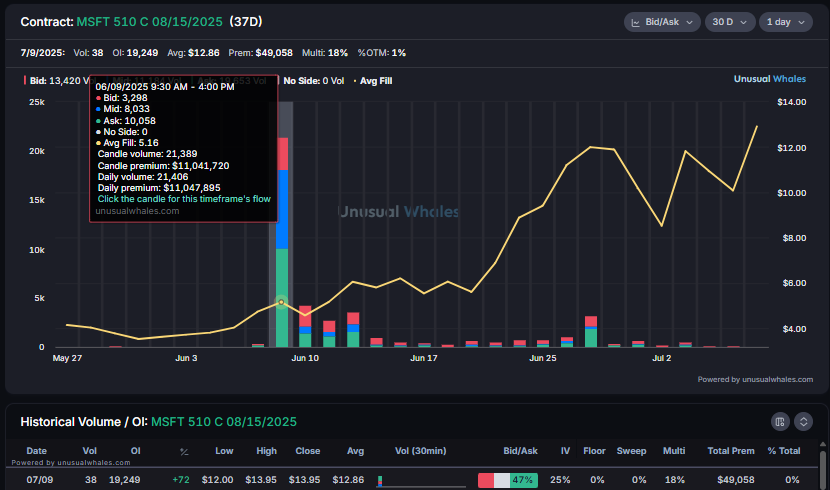Click the $12.00 low price cell

point(218,480)
